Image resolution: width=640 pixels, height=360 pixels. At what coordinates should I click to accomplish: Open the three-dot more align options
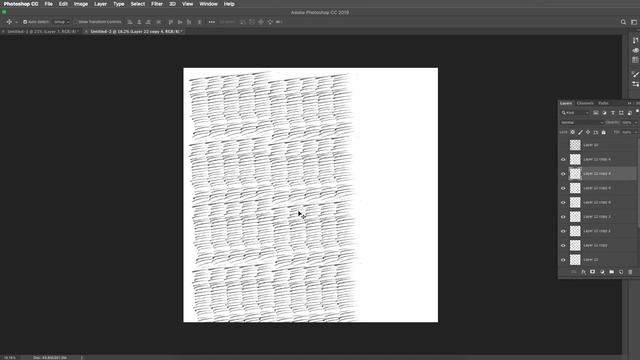[211, 22]
